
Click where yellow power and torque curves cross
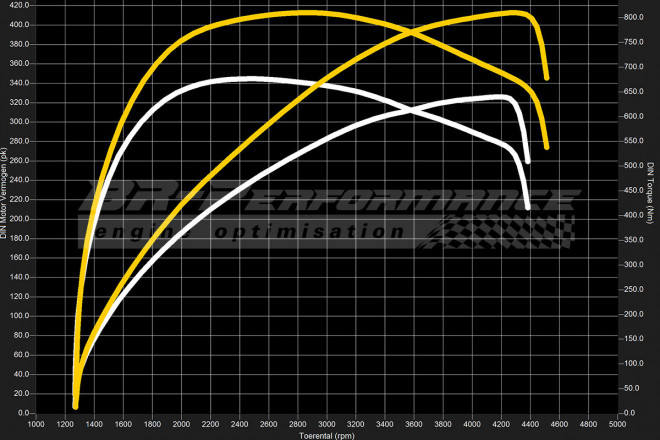coord(410,31)
